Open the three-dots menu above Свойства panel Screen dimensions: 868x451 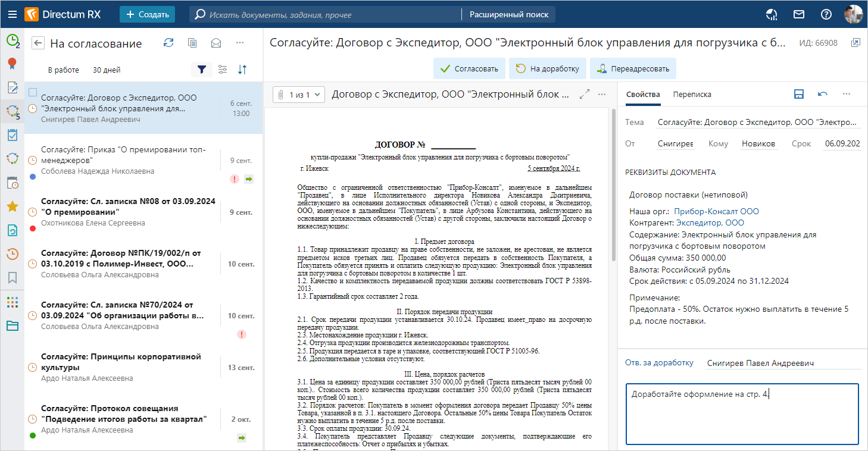tap(846, 94)
